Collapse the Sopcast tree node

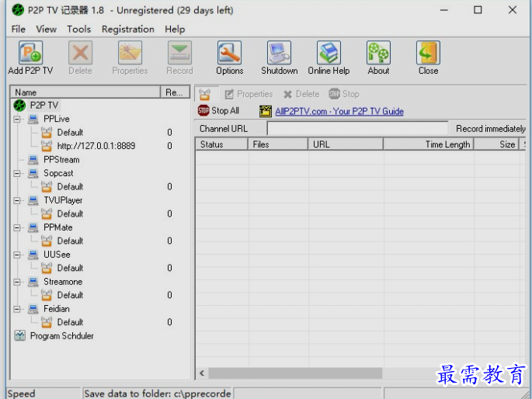tap(16, 173)
